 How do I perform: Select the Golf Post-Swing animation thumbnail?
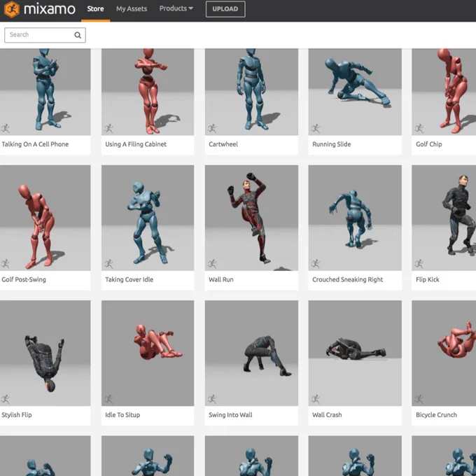(x=45, y=218)
